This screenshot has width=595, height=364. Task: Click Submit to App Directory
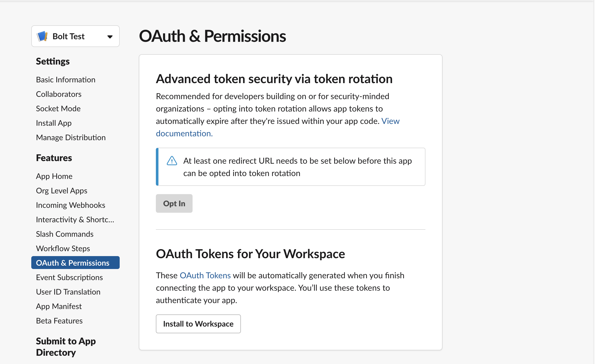66,346
